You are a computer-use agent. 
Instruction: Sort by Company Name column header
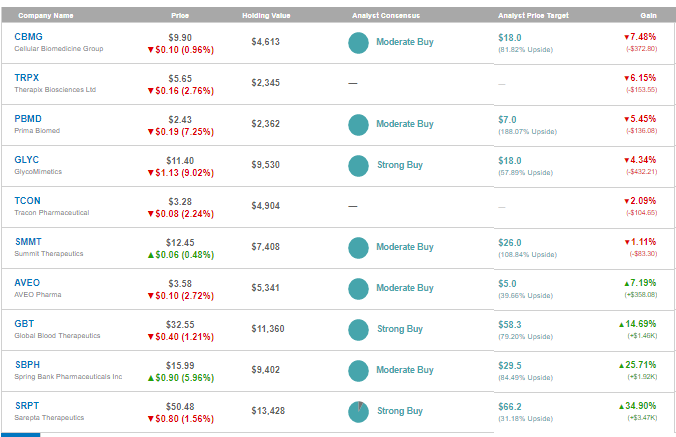coord(45,16)
